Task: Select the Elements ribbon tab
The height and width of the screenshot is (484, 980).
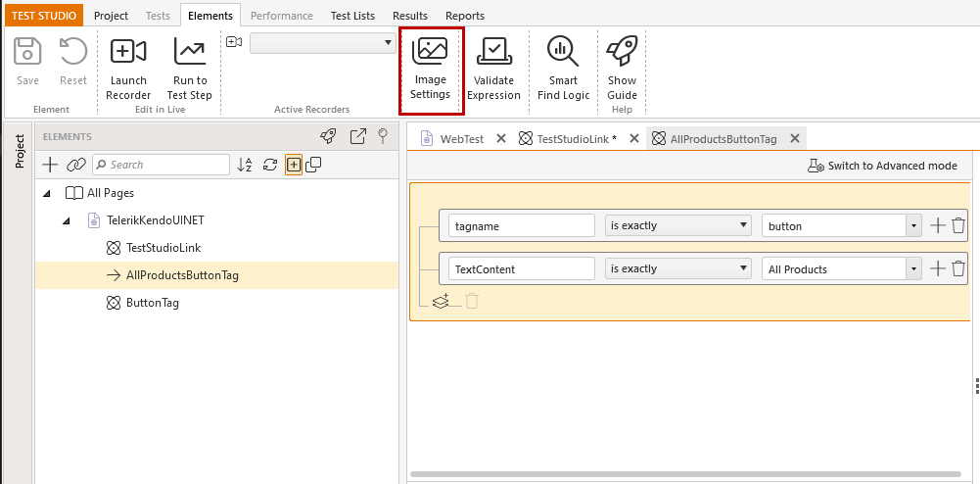Action: (x=210, y=16)
